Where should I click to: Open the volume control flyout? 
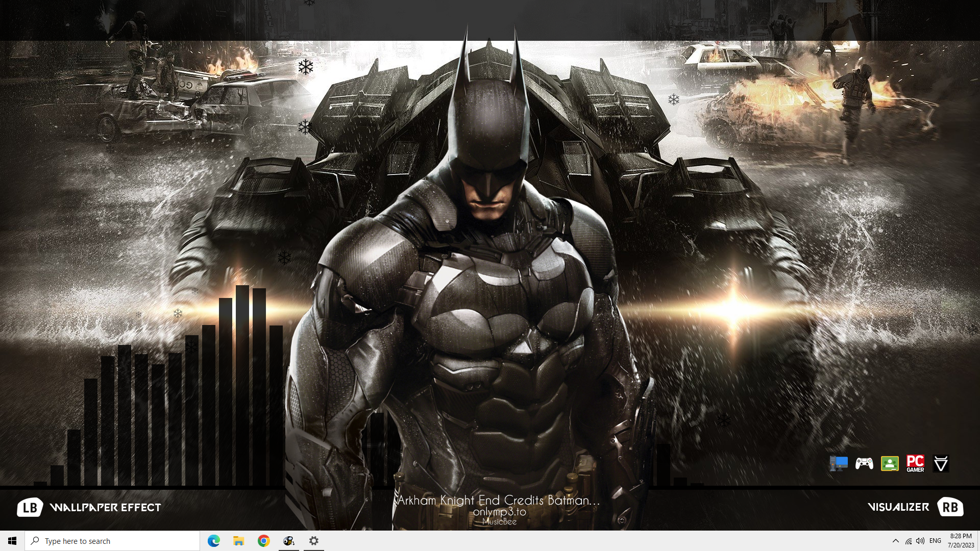click(920, 541)
